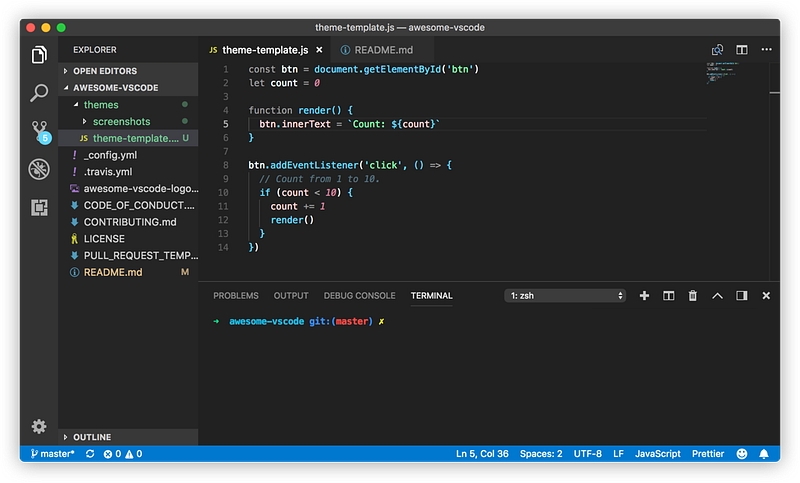This screenshot has width=800, height=483.
Task: Maximize panel with the up chevron
Action: 717,296
